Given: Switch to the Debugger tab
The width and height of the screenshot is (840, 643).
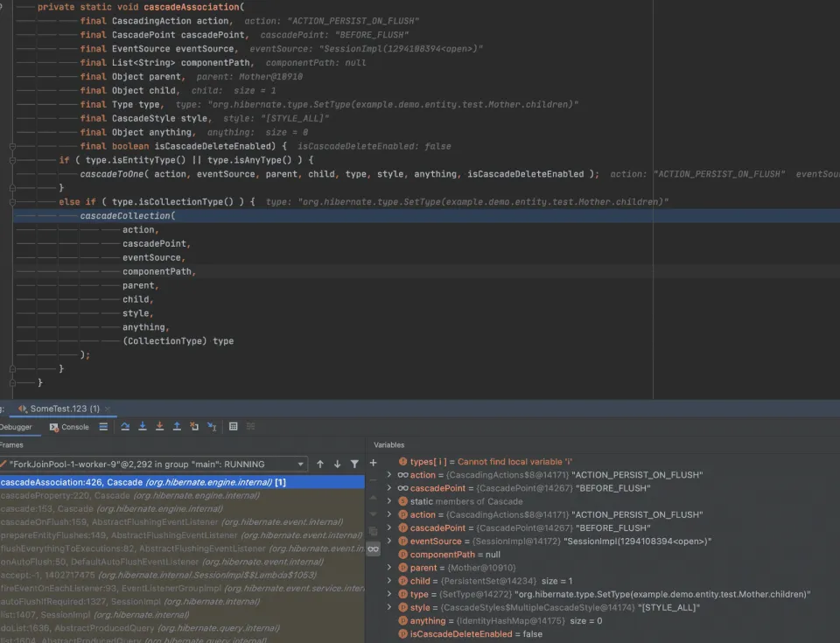Looking at the screenshot, I should (x=16, y=427).
